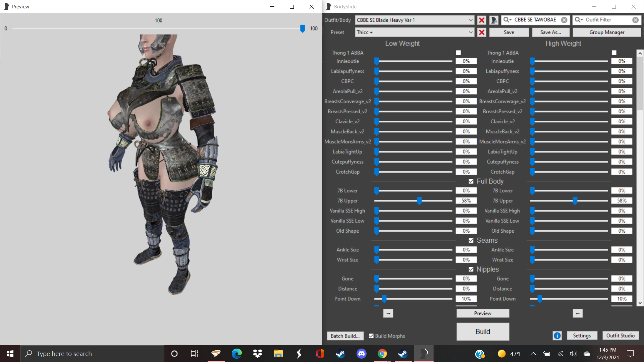Viewport: 644px width, 362px height.
Task: Copy low weight values to high (right arrow)
Action: pyautogui.click(x=388, y=313)
